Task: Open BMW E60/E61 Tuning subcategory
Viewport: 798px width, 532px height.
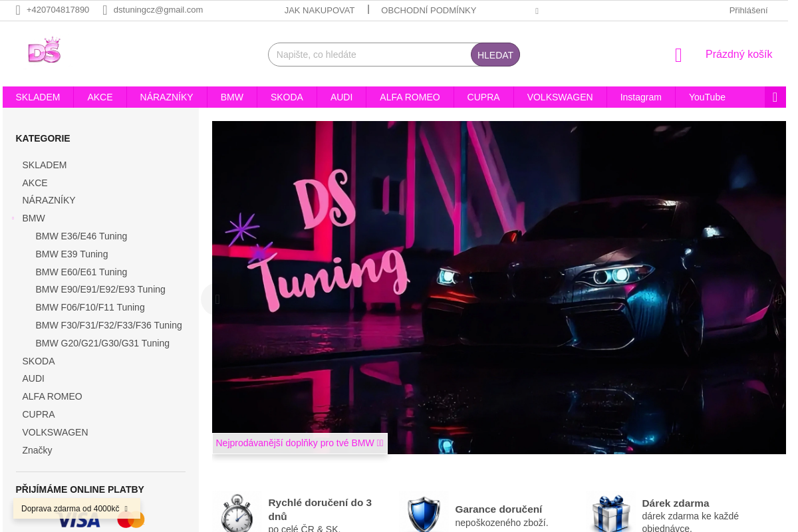Action: point(81,272)
